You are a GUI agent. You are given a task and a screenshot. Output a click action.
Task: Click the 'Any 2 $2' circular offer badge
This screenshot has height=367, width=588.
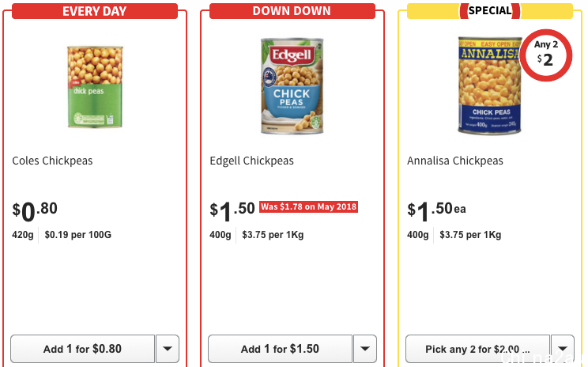pos(545,55)
